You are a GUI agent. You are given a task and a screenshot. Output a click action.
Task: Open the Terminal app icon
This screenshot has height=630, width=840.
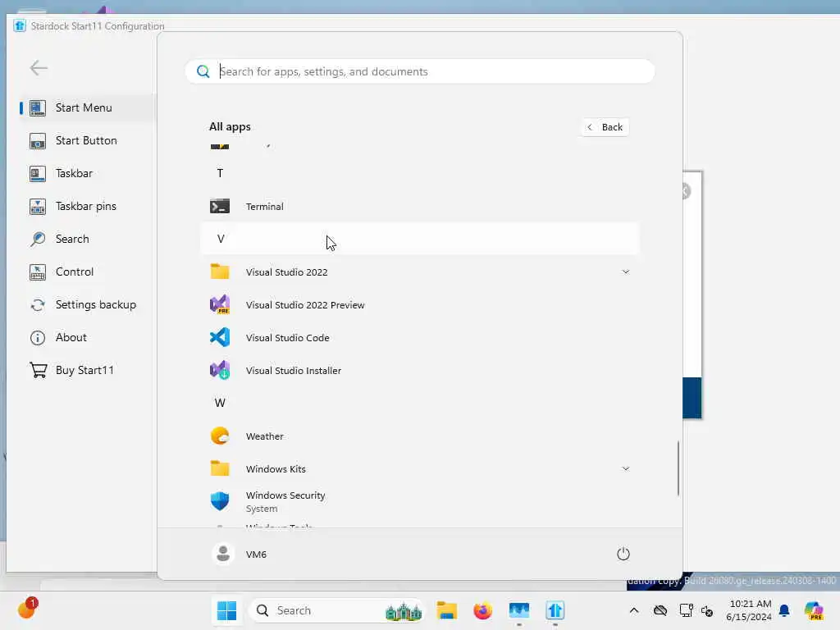coord(220,206)
